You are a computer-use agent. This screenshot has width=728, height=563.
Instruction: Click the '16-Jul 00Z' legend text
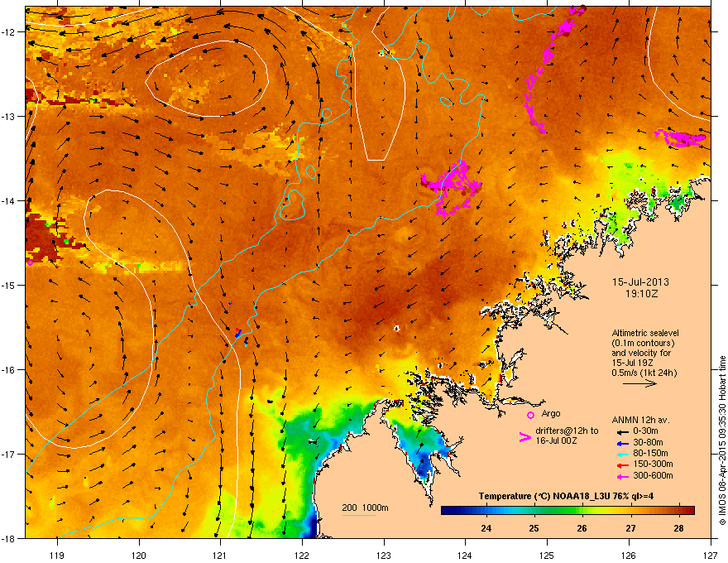(556, 440)
